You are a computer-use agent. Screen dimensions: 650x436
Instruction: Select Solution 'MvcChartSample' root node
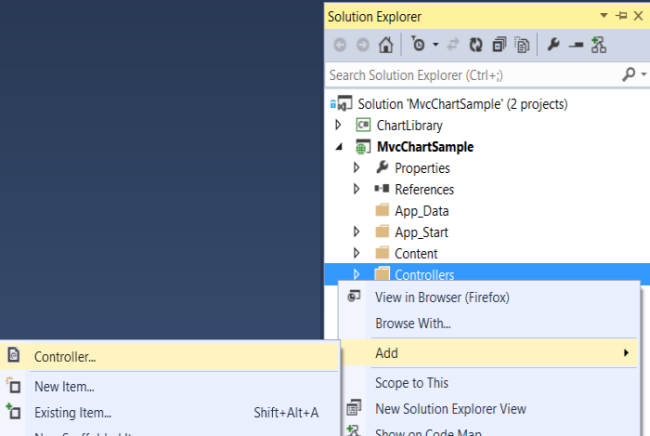[x=463, y=104]
